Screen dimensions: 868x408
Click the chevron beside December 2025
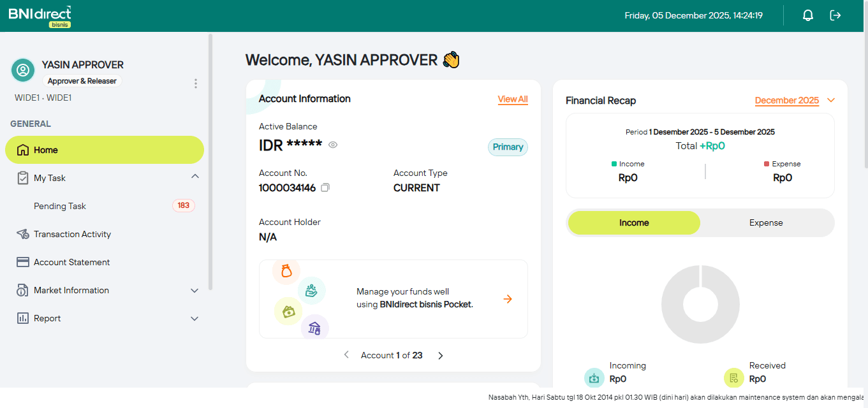coord(830,100)
